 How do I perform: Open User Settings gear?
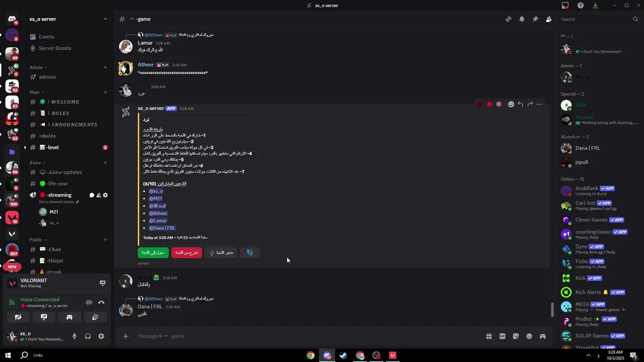click(x=101, y=336)
